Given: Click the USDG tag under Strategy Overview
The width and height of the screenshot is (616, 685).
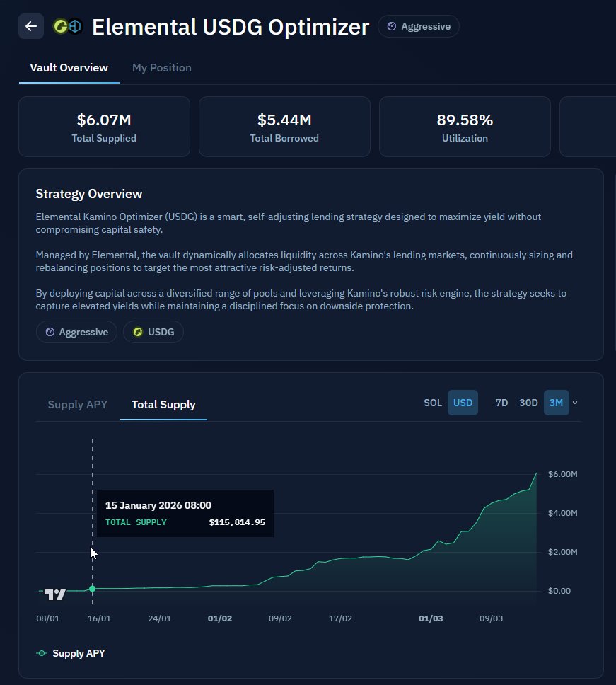Looking at the screenshot, I should [x=153, y=332].
